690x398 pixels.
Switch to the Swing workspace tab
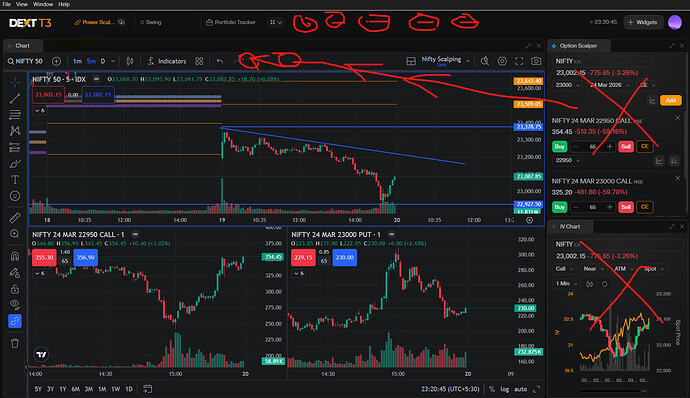click(151, 22)
